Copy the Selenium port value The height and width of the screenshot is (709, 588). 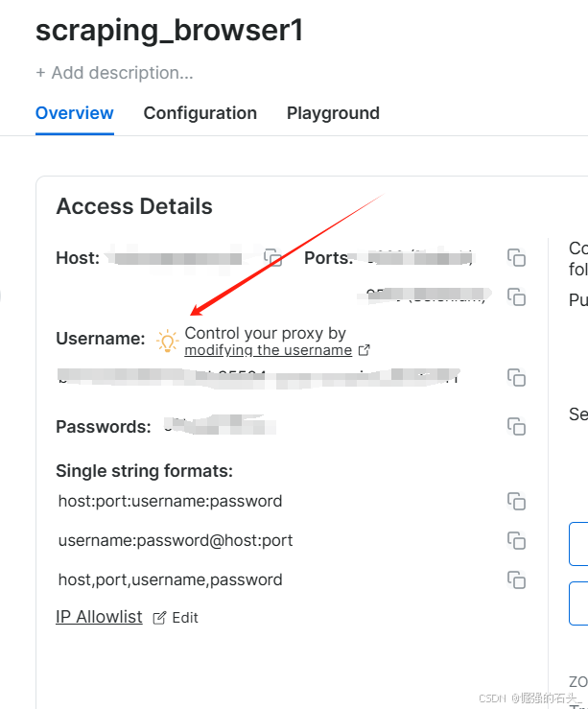pos(516,295)
